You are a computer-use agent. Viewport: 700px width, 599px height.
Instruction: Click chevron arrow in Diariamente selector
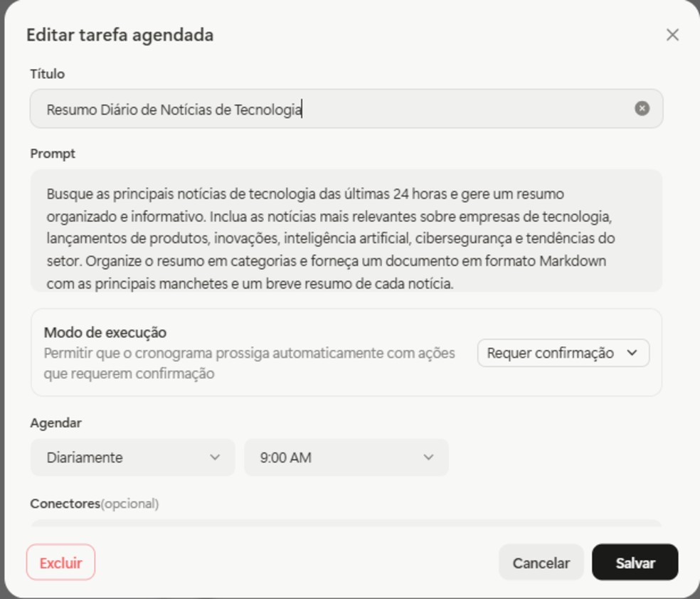click(x=215, y=457)
